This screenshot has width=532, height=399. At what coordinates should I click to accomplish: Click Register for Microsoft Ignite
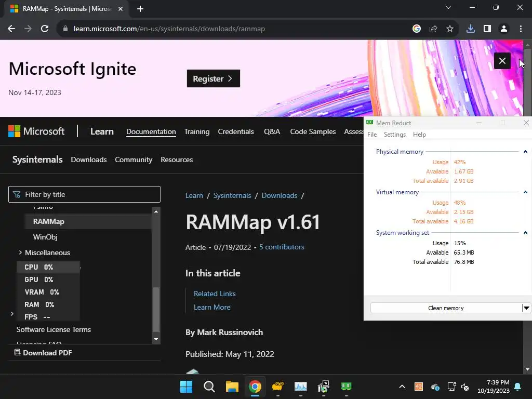[214, 78]
